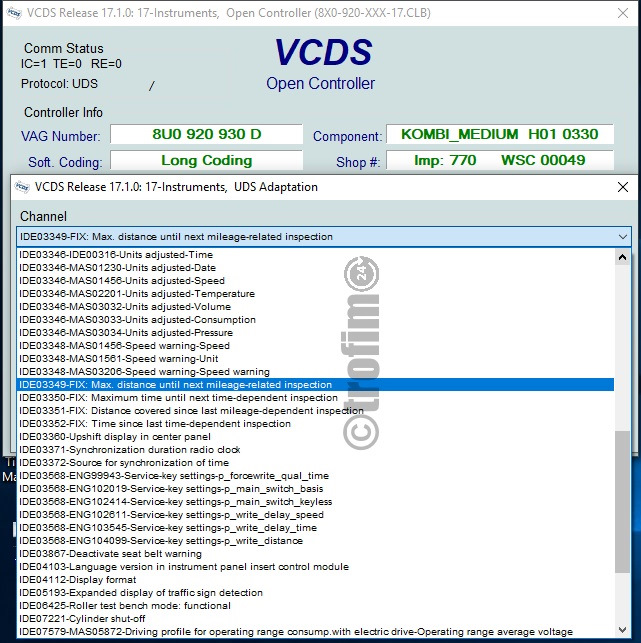This screenshot has width=641, height=643.
Task: Close the UDS Adaptation window
Action: [x=623, y=187]
